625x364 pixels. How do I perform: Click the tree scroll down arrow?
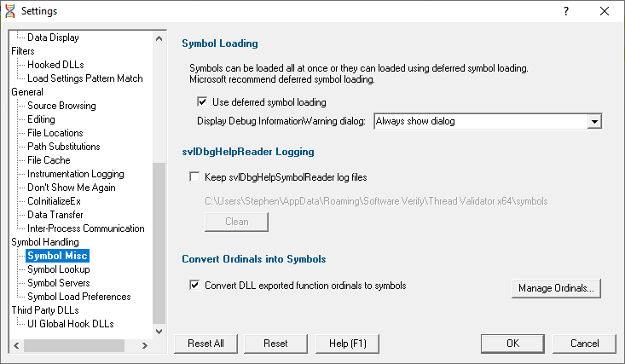click(159, 332)
